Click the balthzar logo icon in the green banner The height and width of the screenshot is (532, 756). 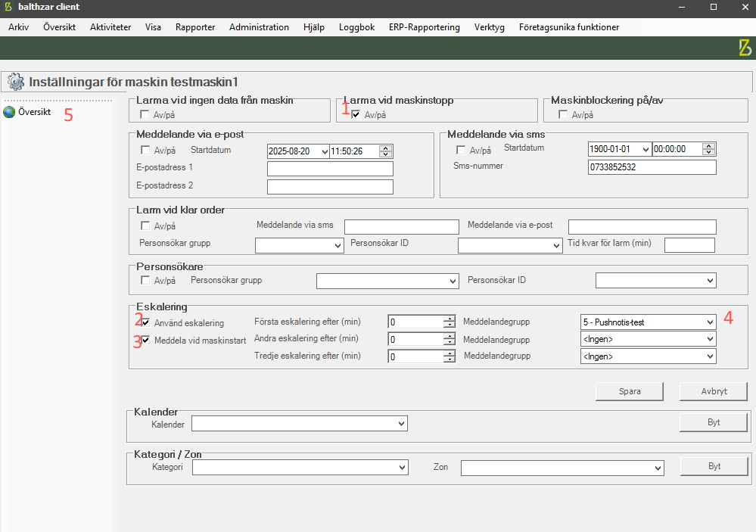[745, 48]
